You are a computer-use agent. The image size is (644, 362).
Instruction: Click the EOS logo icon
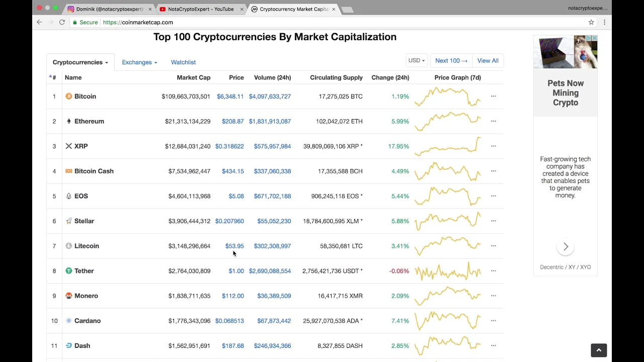click(x=69, y=196)
